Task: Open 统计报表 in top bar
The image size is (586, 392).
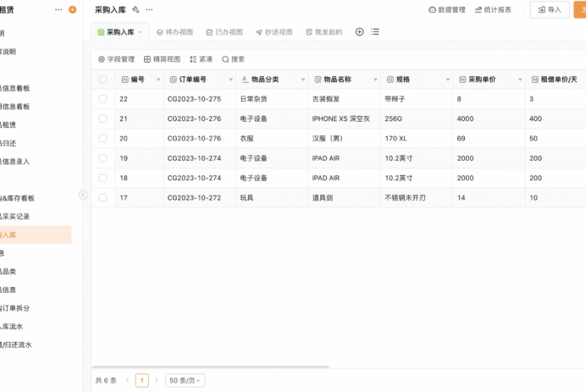Action: point(493,9)
